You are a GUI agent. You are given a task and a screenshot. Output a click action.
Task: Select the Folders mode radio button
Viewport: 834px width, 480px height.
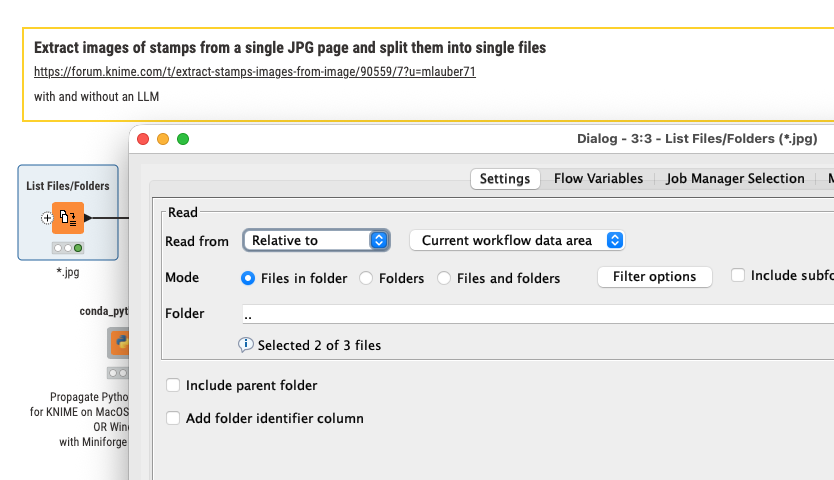[366, 278]
